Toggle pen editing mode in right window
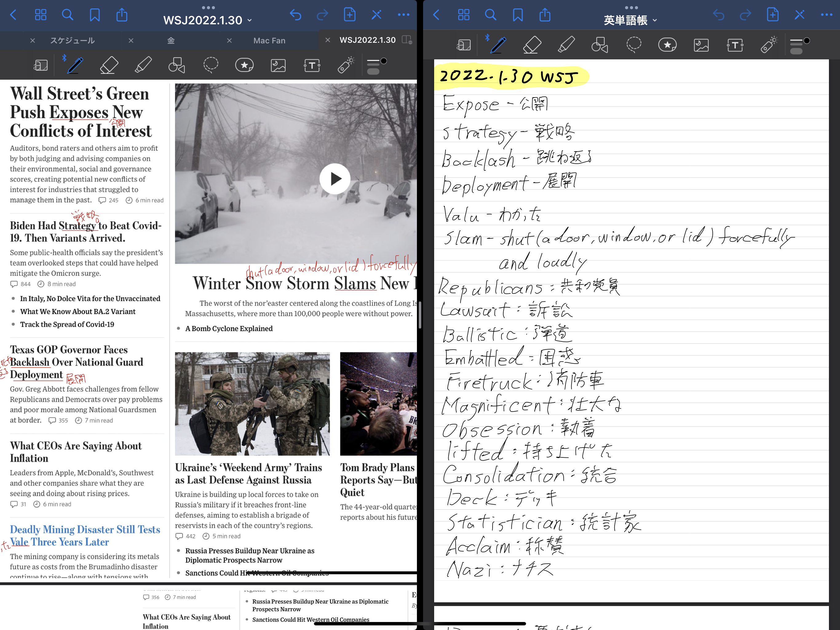Image resolution: width=840 pixels, height=630 pixels. [799, 15]
